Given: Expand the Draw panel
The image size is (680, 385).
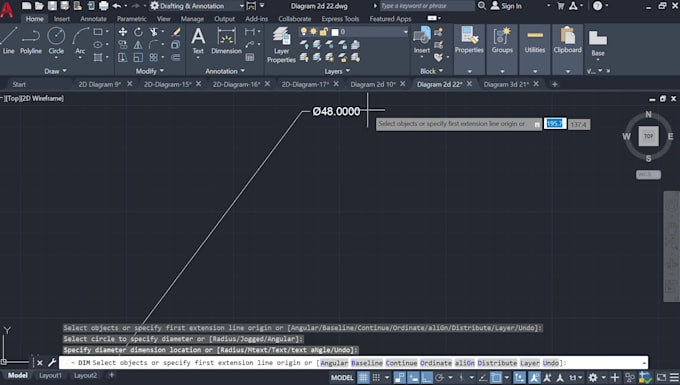Looking at the screenshot, I should [56, 71].
